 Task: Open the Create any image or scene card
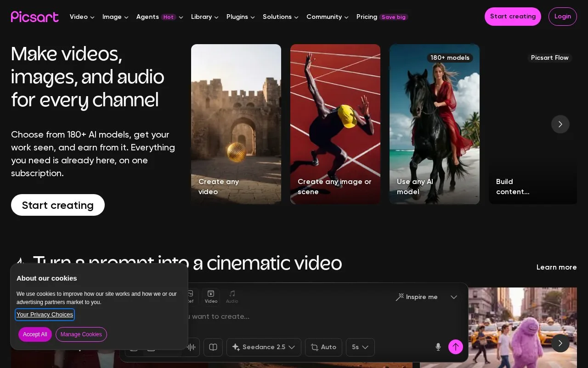click(x=335, y=124)
